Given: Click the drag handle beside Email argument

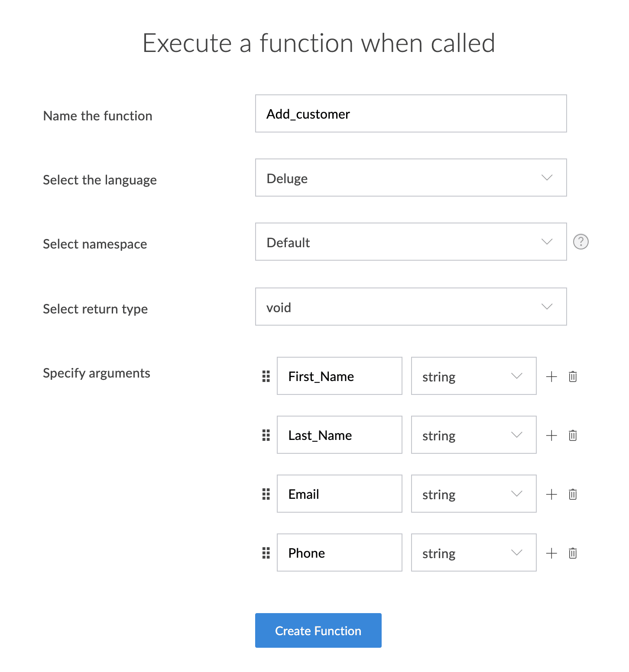Looking at the screenshot, I should coord(266,494).
